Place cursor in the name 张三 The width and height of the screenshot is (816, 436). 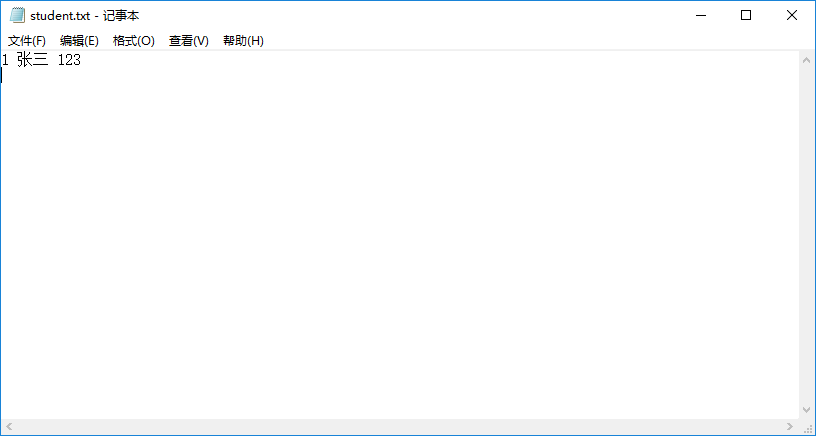point(32,61)
